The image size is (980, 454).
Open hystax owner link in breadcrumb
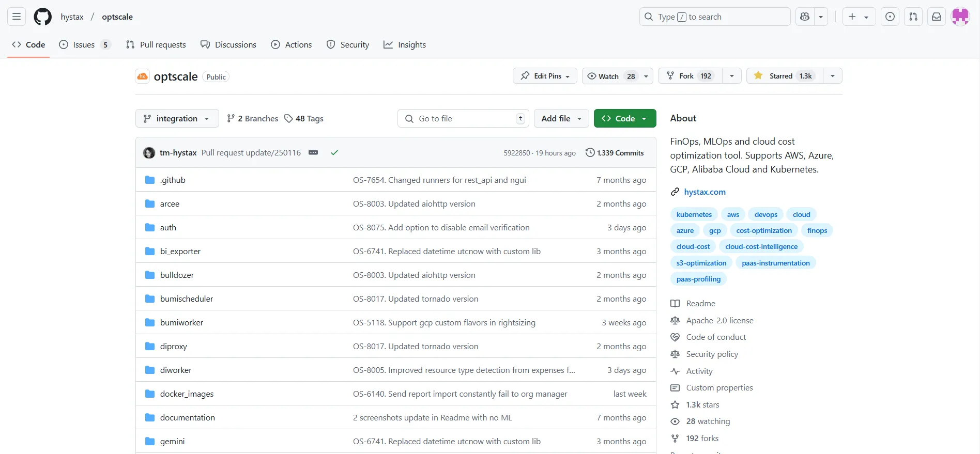click(x=72, y=17)
